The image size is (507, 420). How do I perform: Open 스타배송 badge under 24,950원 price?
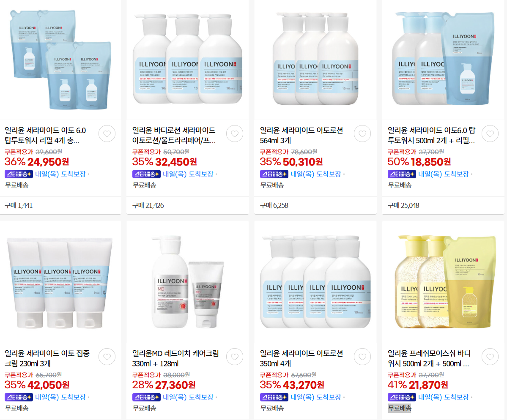pos(19,174)
